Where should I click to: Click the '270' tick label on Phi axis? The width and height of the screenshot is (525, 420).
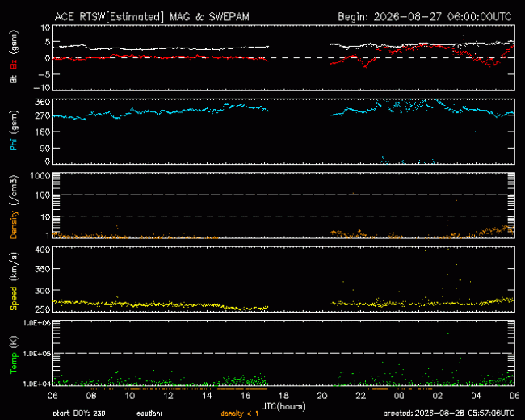click(x=43, y=115)
